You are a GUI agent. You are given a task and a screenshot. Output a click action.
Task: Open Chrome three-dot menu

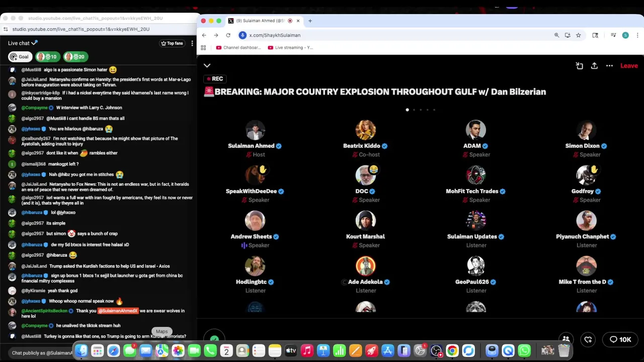click(637, 35)
